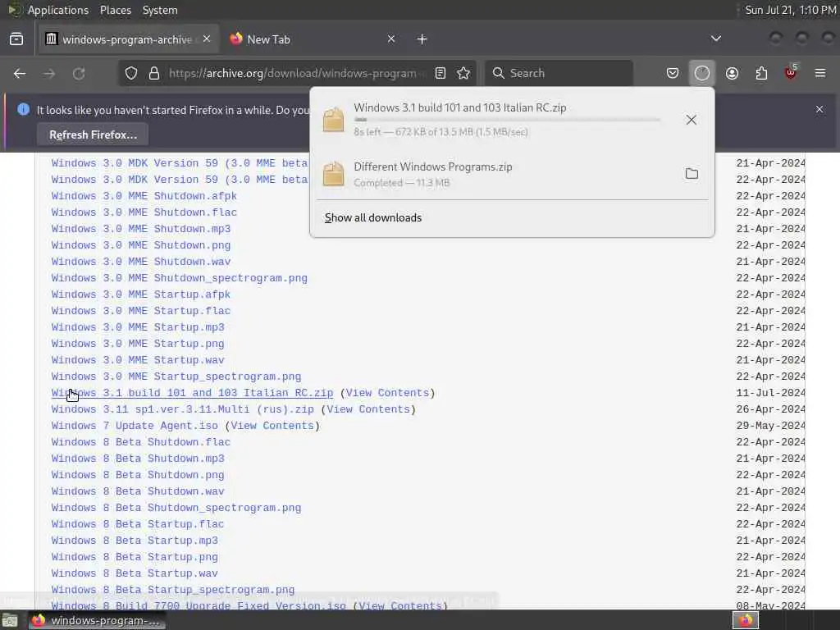Click the Search box in toolbar
The width and height of the screenshot is (840, 630).
(x=559, y=73)
